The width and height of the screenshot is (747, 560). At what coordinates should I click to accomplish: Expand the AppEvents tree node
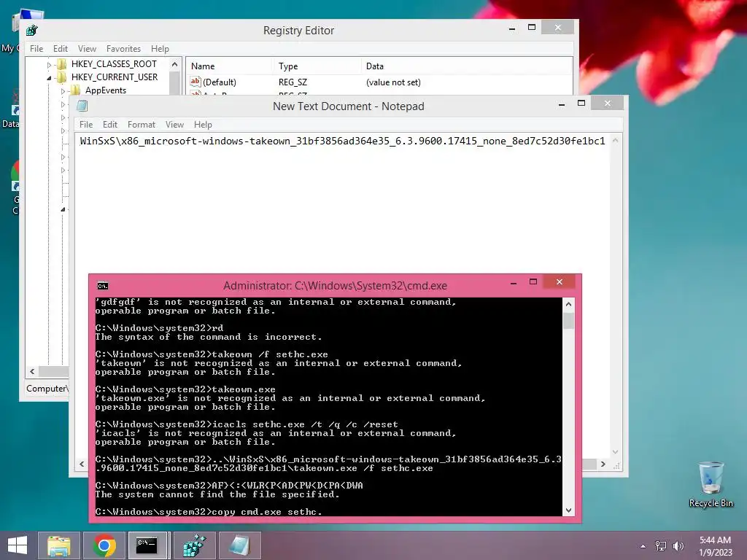63,90
